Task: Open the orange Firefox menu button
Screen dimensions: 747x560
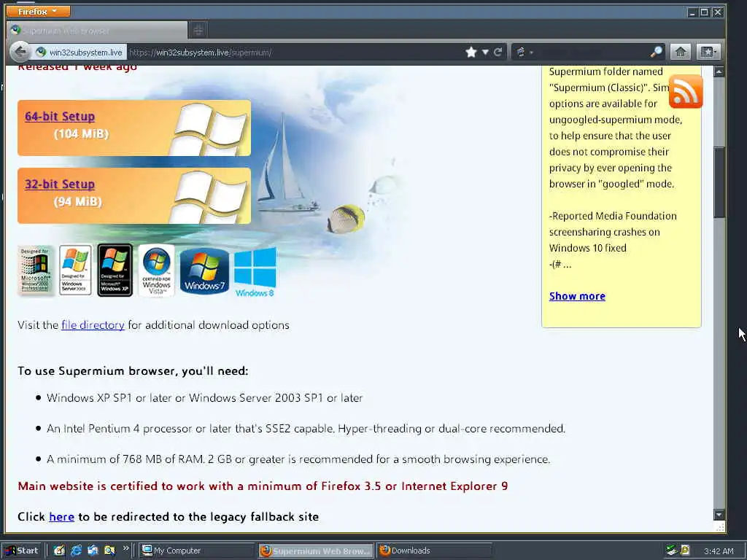Action: tap(38, 11)
